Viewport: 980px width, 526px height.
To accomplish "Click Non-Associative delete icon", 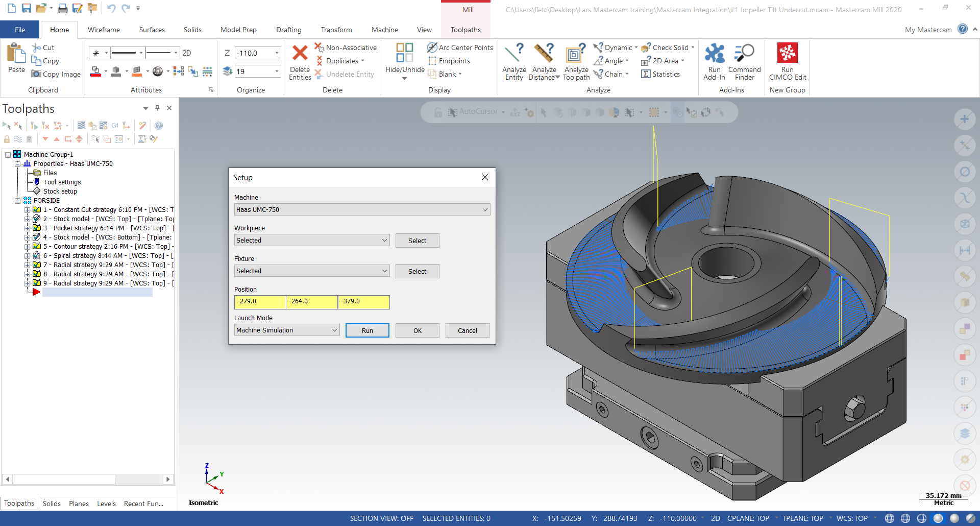I will pyautogui.click(x=319, y=47).
